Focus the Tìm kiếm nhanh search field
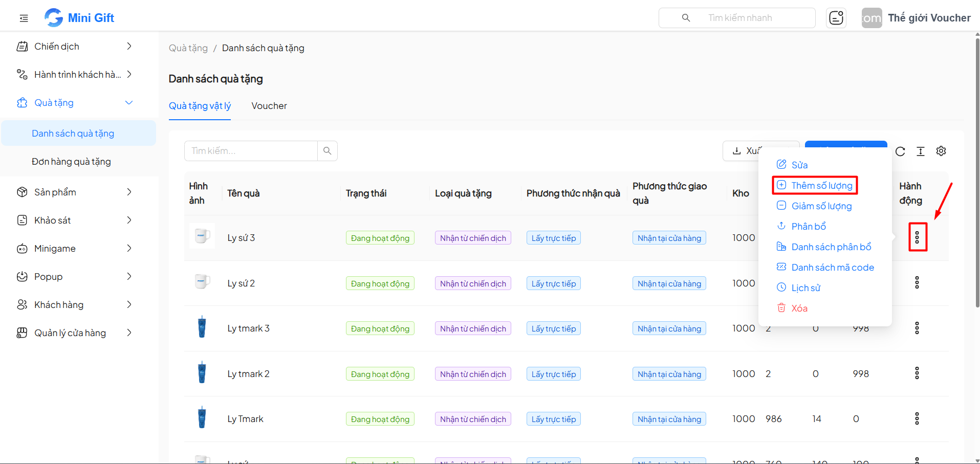Viewport: 980px width, 464px height. tap(737, 18)
